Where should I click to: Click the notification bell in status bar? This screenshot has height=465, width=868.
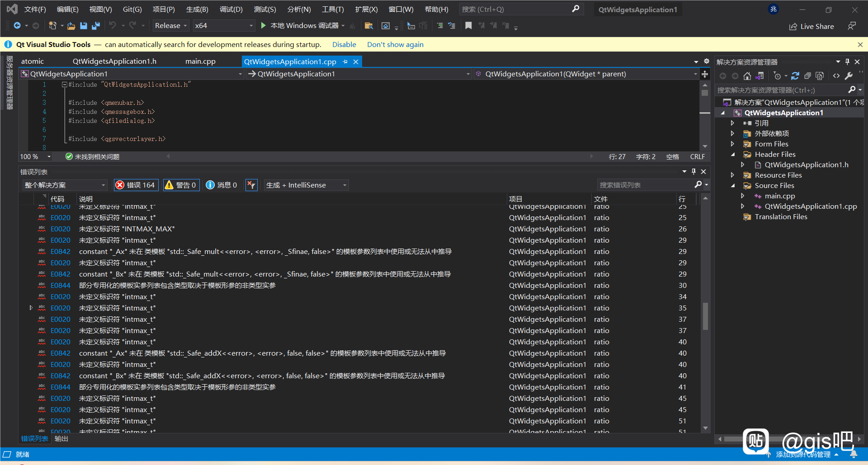tap(854, 455)
